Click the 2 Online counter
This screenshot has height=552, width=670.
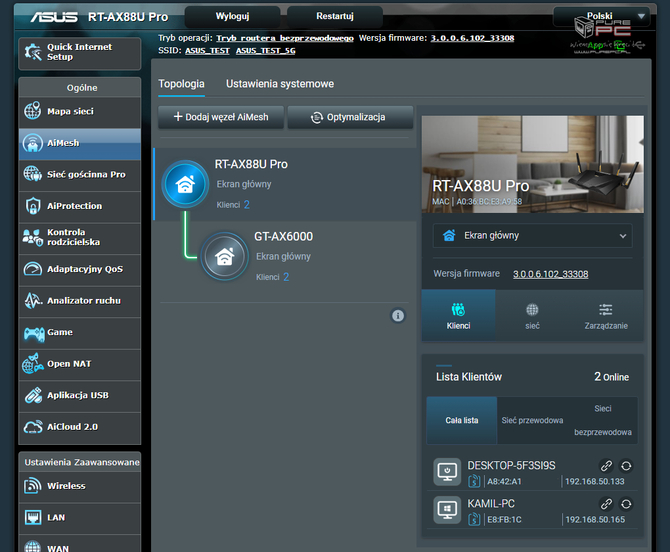[x=611, y=377]
